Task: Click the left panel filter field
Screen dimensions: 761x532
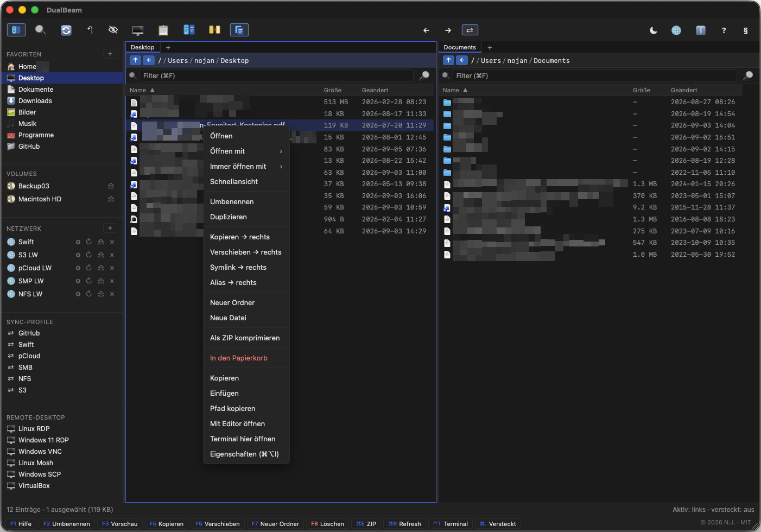Action: pos(277,76)
